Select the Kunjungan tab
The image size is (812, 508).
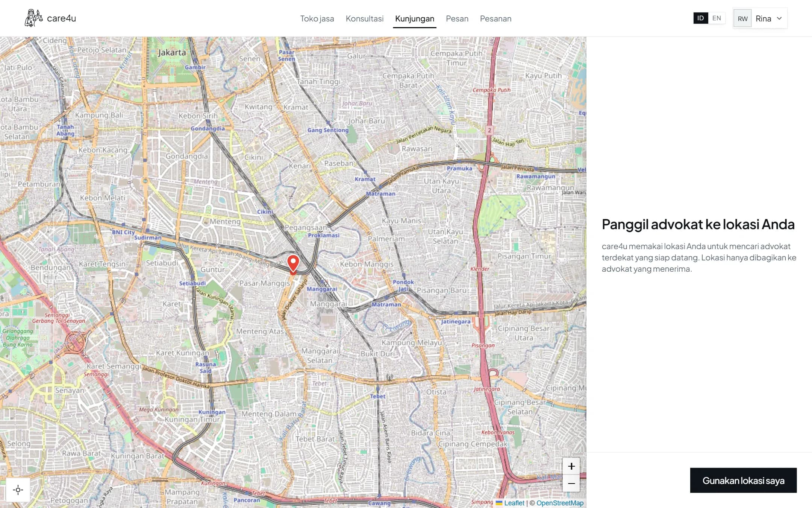(414, 18)
